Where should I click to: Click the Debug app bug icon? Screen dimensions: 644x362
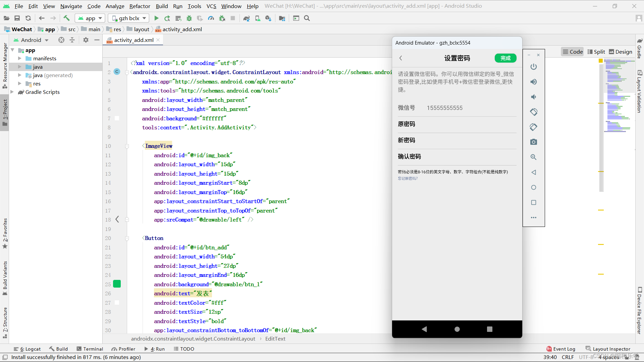tap(189, 18)
